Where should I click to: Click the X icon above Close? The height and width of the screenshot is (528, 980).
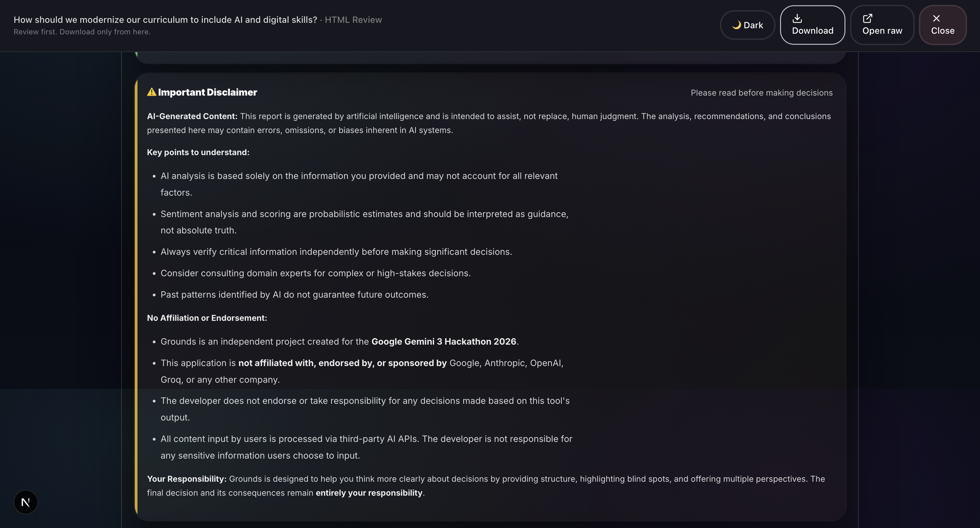(936, 18)
